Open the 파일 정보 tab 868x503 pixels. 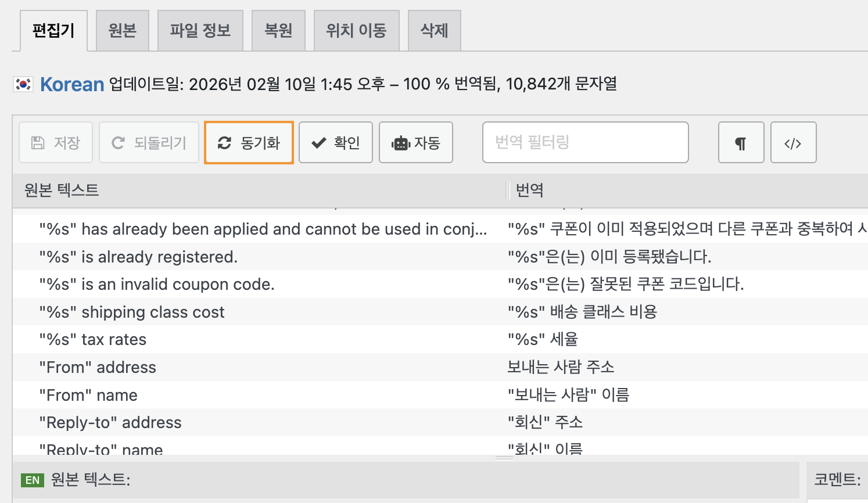tap(200, 31)
